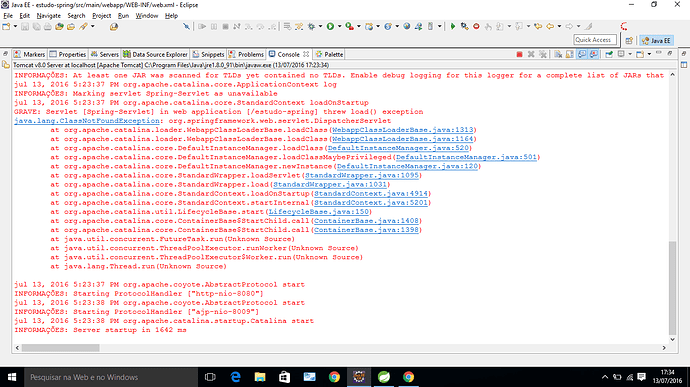690x387 pixels.
Task: Open the Display Selected Console dropdown
Action: 630,55
